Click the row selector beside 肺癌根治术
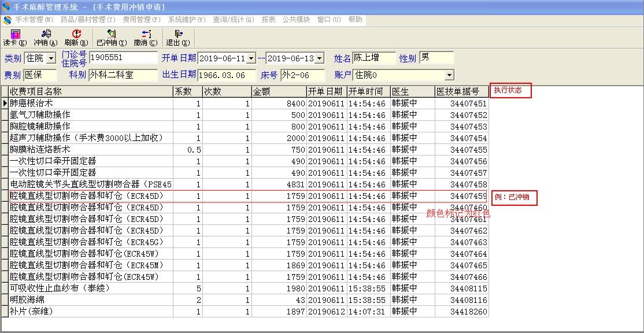 5,103
